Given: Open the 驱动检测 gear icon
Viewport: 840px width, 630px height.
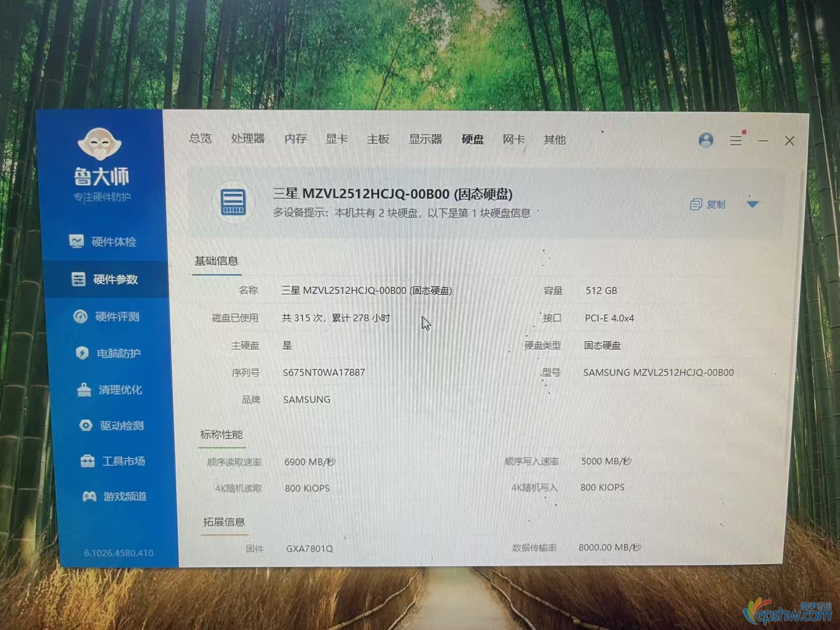Looking at the screenshot, I should point(86,425).
